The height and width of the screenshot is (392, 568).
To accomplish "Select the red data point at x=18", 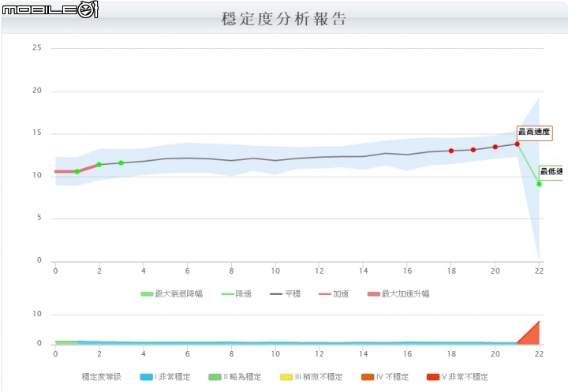I will pos(451,151).
